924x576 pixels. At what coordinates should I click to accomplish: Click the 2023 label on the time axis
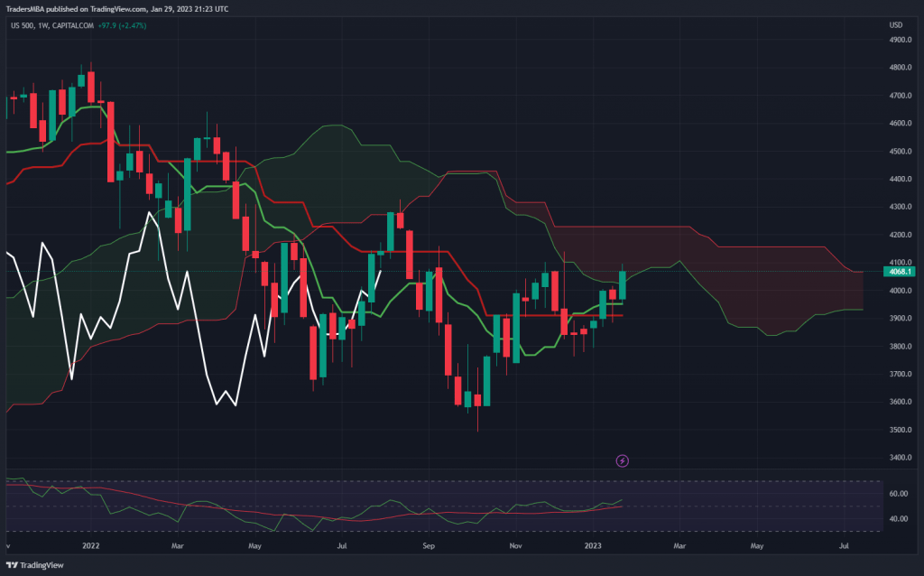click(594, 546)
